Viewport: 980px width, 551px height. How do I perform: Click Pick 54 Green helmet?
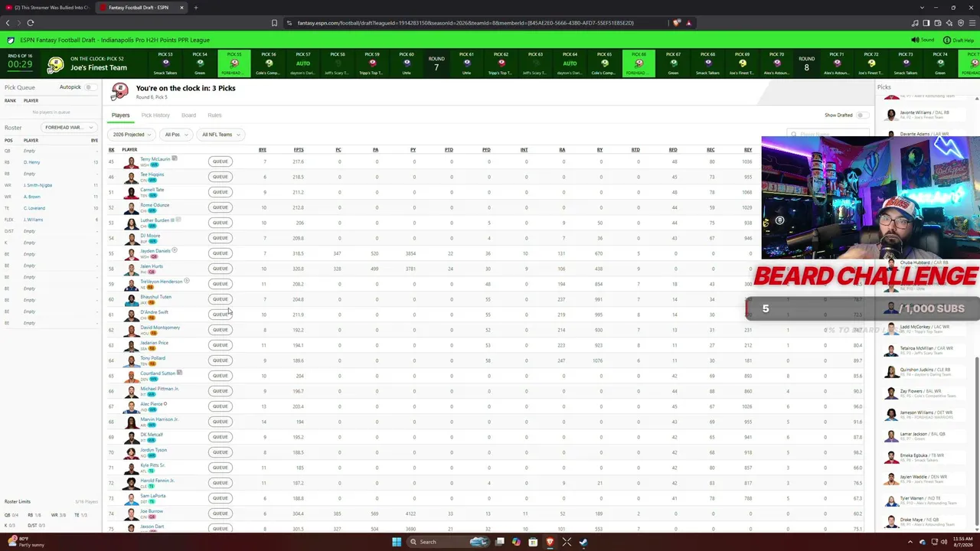(x=200, y=64)
